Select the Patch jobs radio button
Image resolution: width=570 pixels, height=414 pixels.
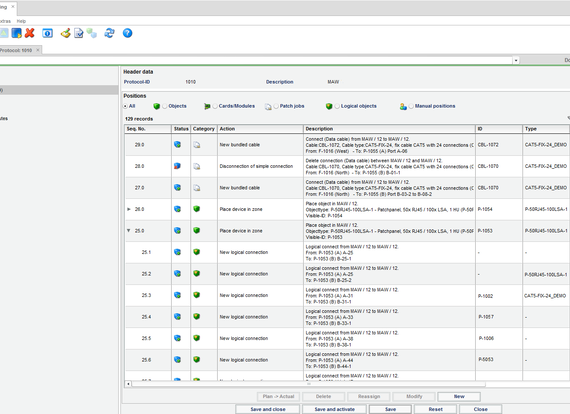(x=276, y=106)
